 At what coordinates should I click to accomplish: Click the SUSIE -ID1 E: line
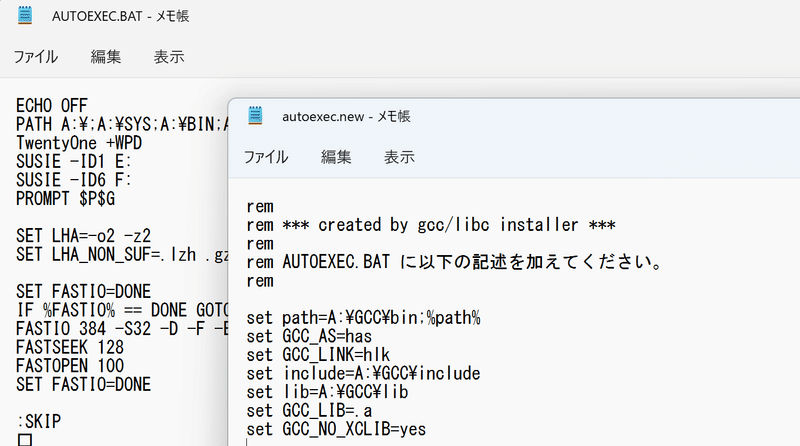click(x=74, y=161)
